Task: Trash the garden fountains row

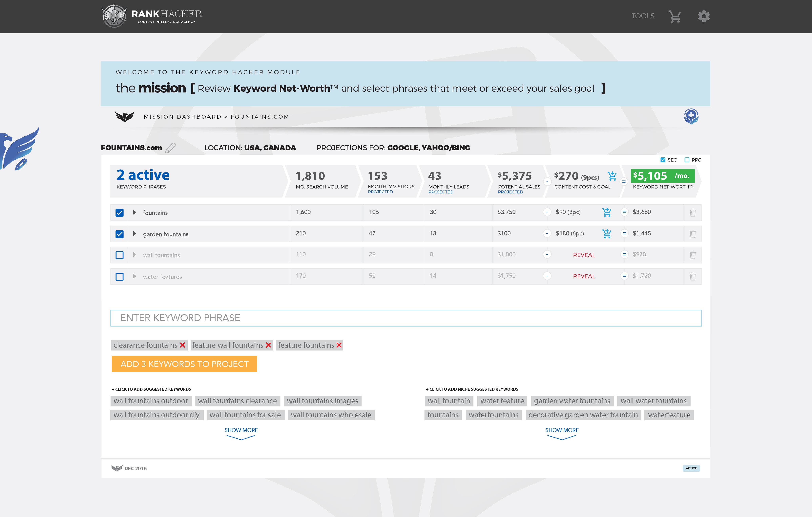Action: (x=693, y=234)
